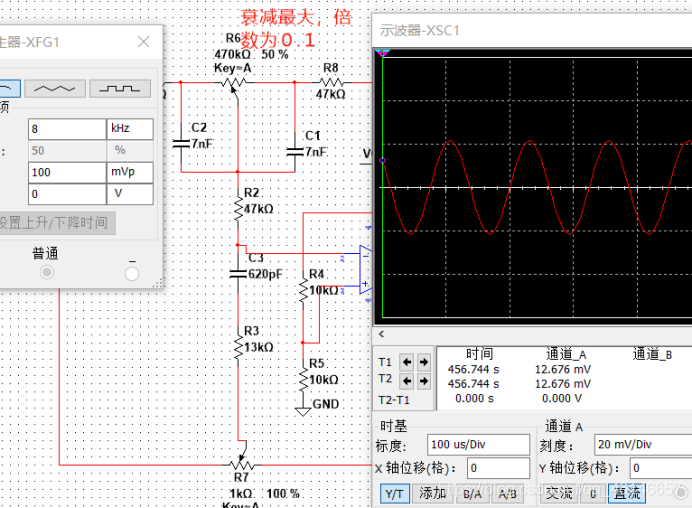Click channel A scale field 20 mV/Div
692x508 pixels.
(x=643, y=444)
